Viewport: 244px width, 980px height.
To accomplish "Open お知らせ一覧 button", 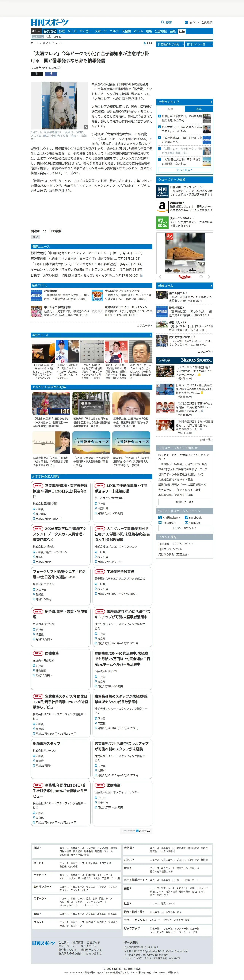I will coord(184,502).
